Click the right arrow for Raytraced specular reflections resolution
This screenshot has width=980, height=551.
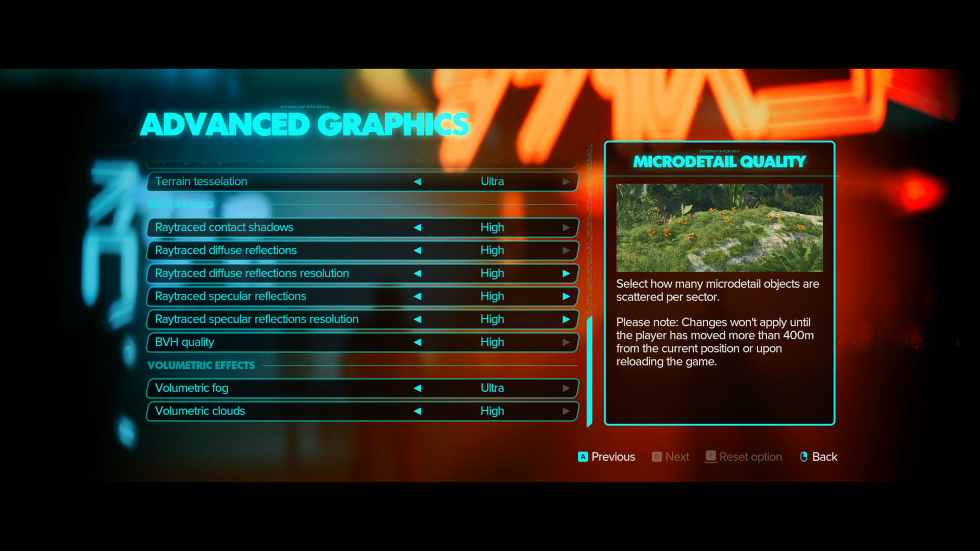tap(565, 319)
